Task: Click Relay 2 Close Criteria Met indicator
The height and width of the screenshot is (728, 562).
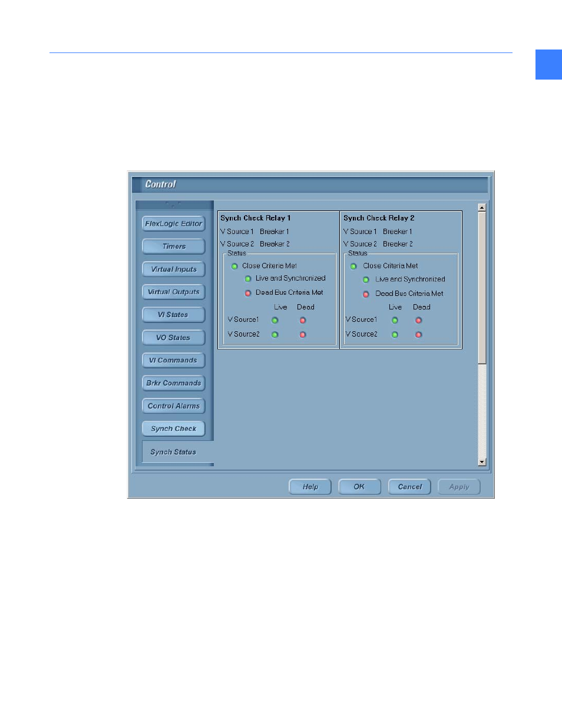Action: pos(353,266)
